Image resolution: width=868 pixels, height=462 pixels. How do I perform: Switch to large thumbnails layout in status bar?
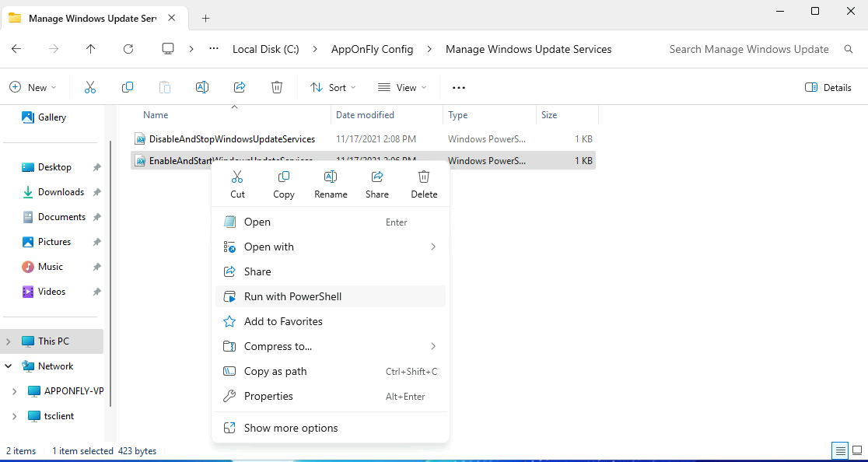[x=857, y=450]
